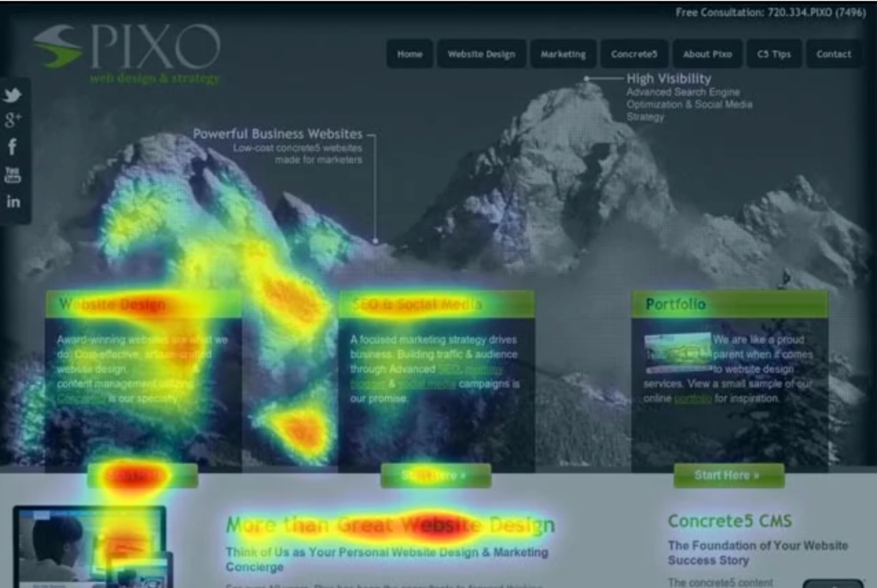This screenshot has height=588, width=877.
Task: Open Website Design navigation menu item
Action: (x=481, y=54)
